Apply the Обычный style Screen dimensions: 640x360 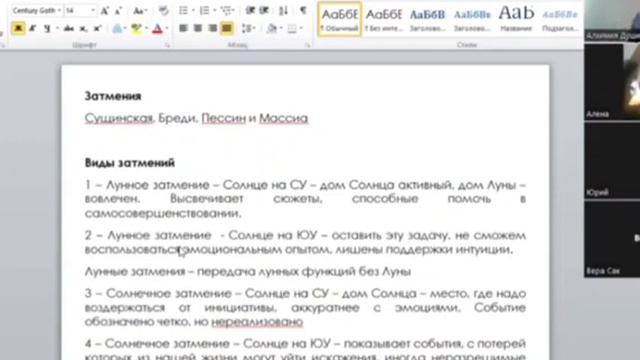[340, 19]
